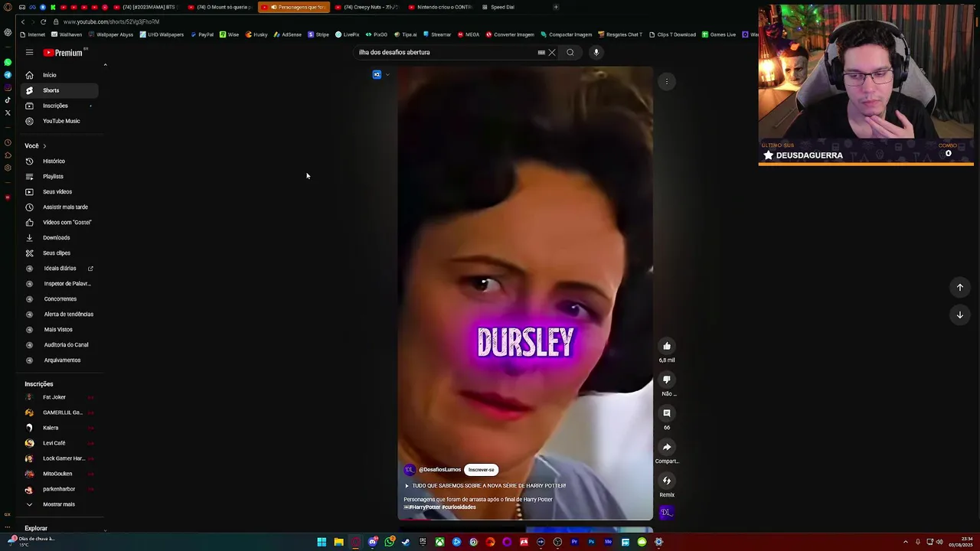Screen dimensions: 980x551
Task: Dislike the Short video
Action: pyautogui.click(x=667, y=380)
